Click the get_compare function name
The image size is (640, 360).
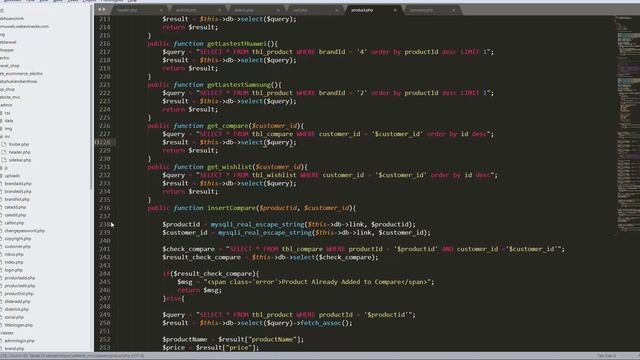[227, 126]
